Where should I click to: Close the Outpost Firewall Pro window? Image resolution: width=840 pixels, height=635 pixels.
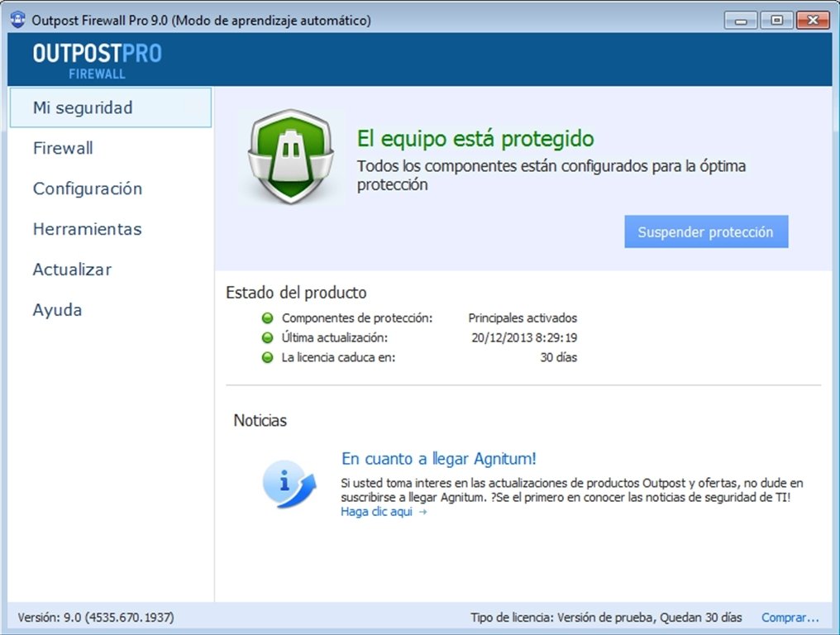813,21
